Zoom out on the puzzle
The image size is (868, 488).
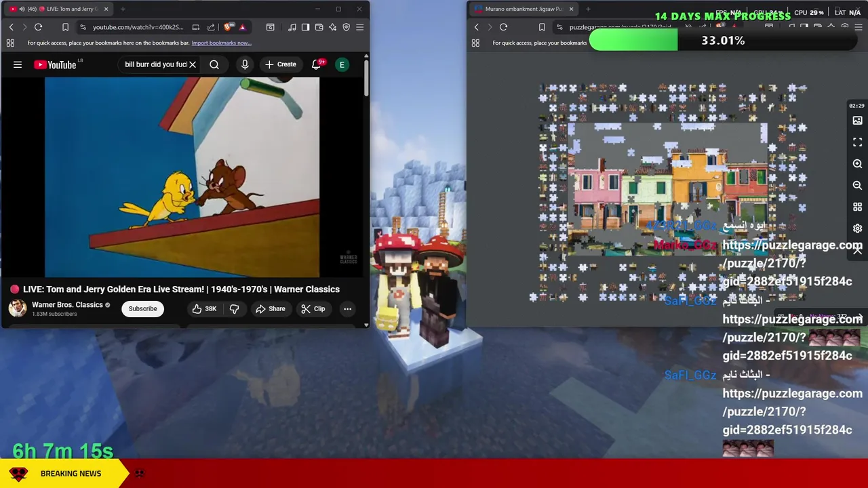coord(857,185)
